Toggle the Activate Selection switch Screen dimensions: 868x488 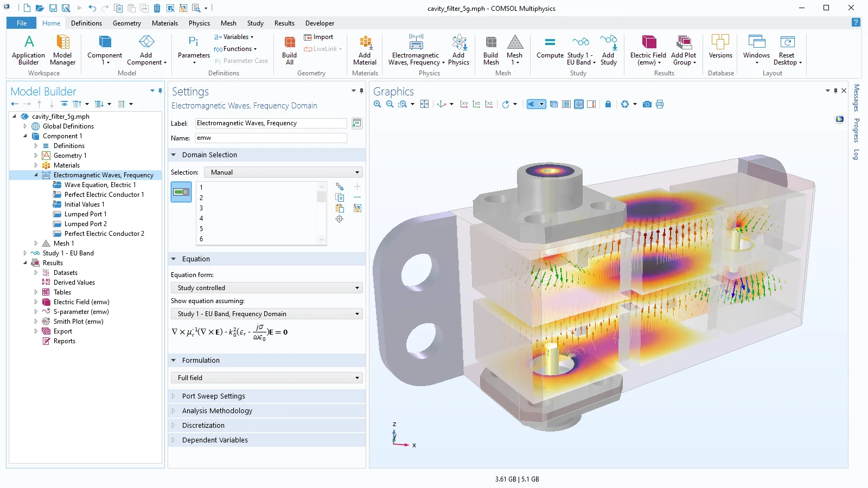181,192
